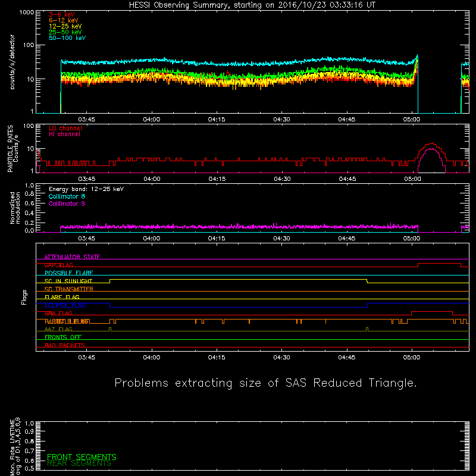The image size is (476, 476).
Task: Click the Normalized modulation axis label
Action: [15, 208]
